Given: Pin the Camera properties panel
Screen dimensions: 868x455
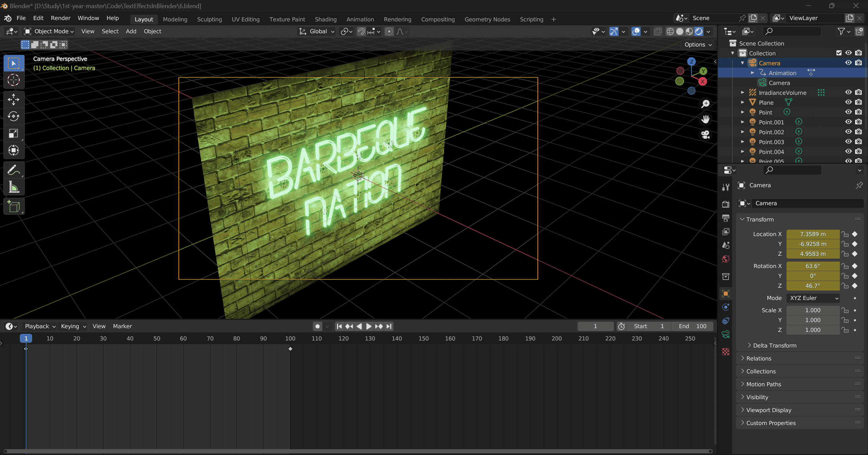Looking at the screenshot, I should click(859, 185).
